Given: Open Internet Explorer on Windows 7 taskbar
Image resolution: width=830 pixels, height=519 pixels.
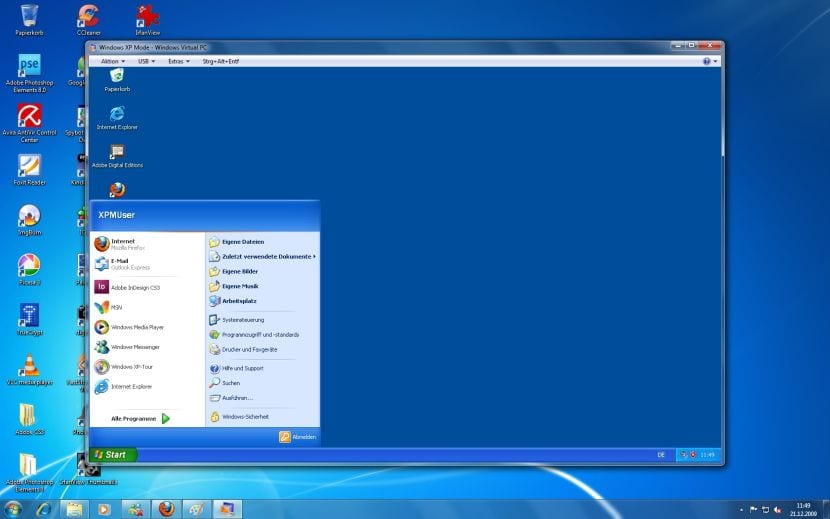Looking at the screenshot, I should tap(44, 509).
